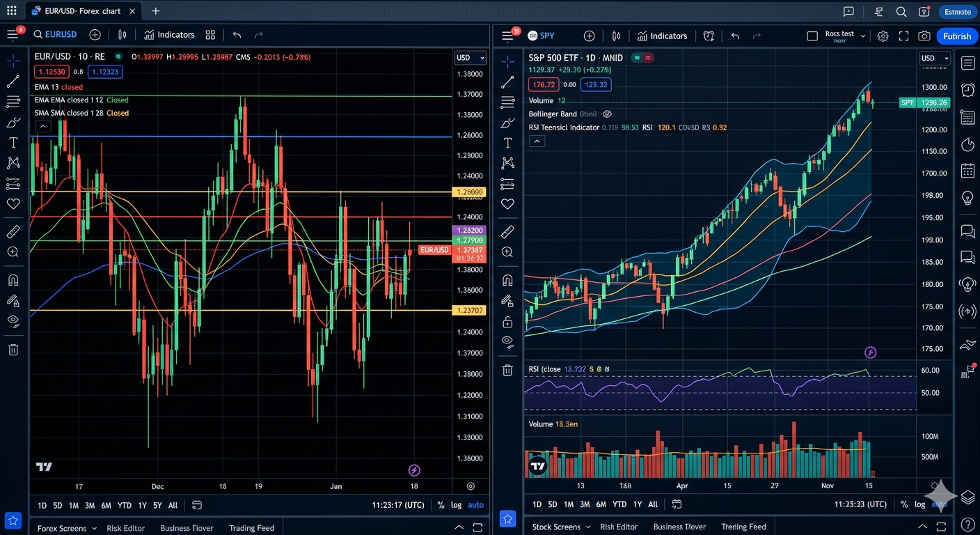
Task: Open USD currency dropdown on SPY chart
Action: pos(935,59)
